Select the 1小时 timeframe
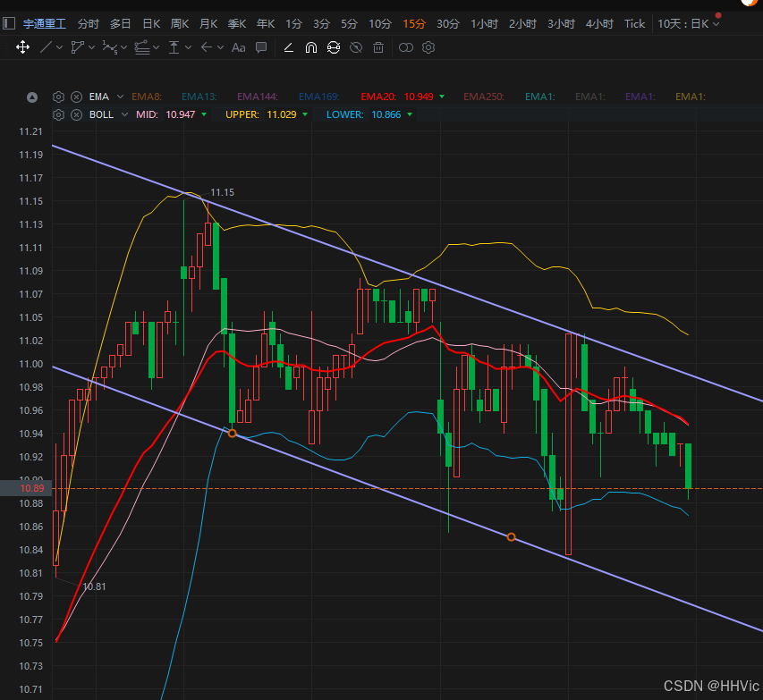The height and width of the screenshot is (700, 763). [x=484, y=24]
